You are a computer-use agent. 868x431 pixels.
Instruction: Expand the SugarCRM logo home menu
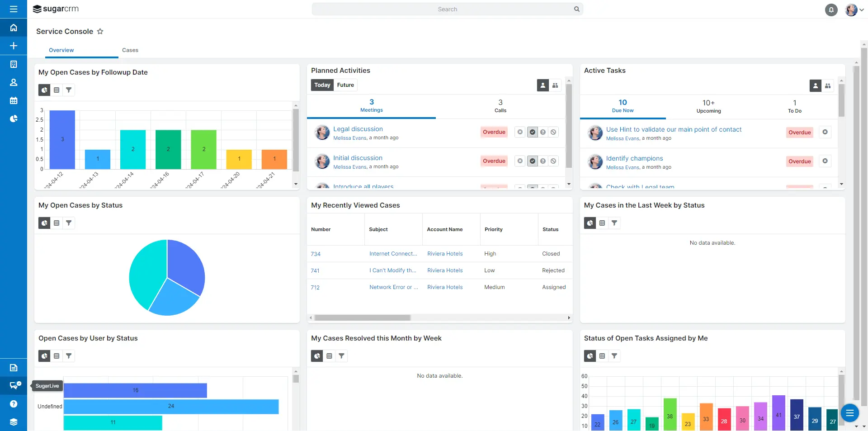tap(56, 9)
